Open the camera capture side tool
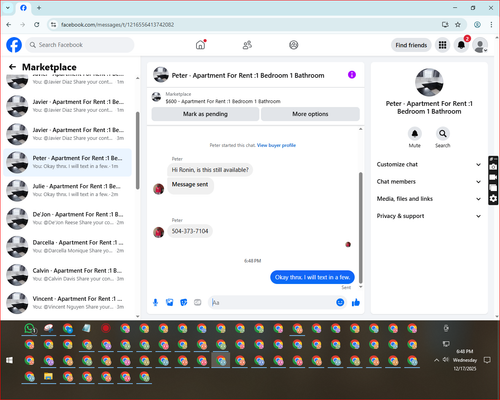Image resolution: width=500 pixels, height=400 pixels. pyautogui.click(x=493, y=167)
